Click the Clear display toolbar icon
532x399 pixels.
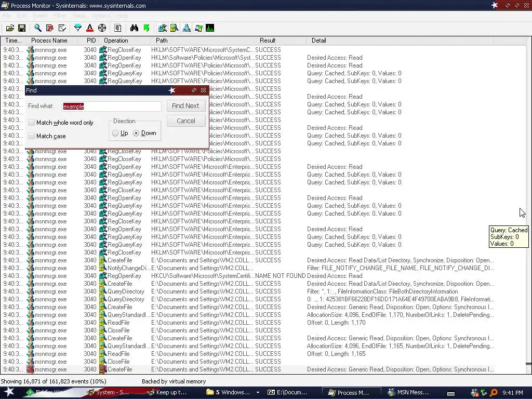pyautogui.click(x=62, y=28)
